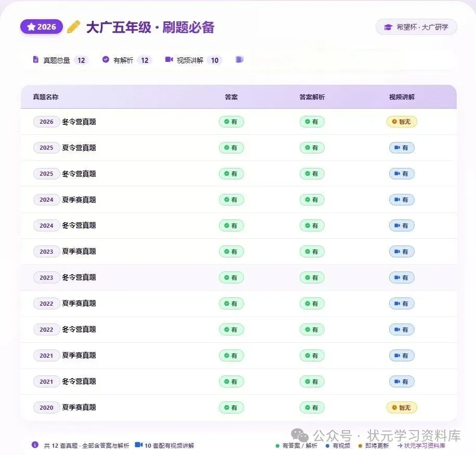Select the 2023 冬令营真题 row title
Viewport: 476px width, 455px height.
click(79, 278)
